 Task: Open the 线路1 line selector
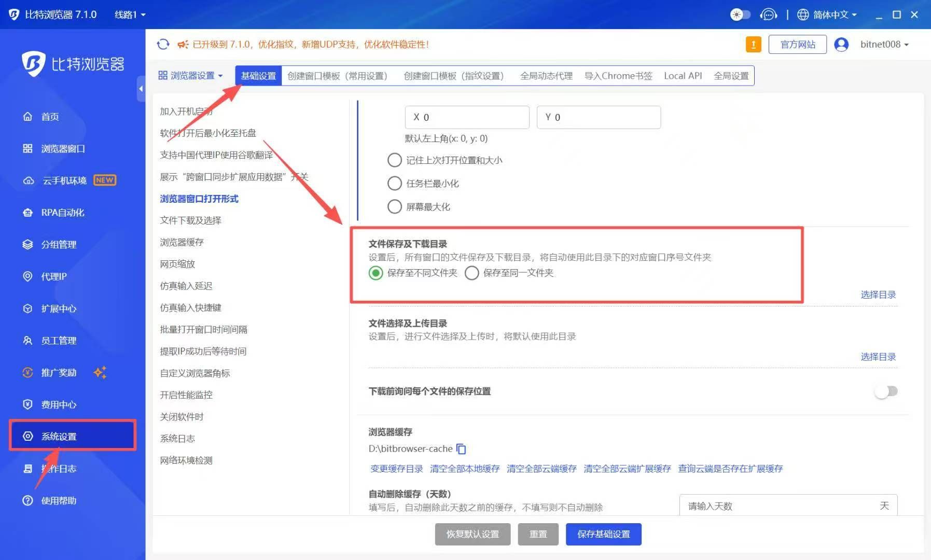click(x=129, y=15)
